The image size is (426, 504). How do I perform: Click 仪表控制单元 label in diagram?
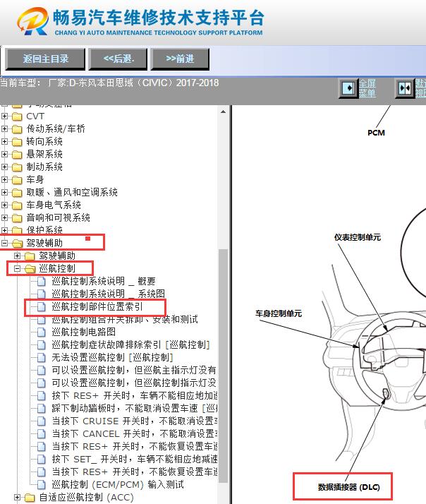click(x=358, y=237)
